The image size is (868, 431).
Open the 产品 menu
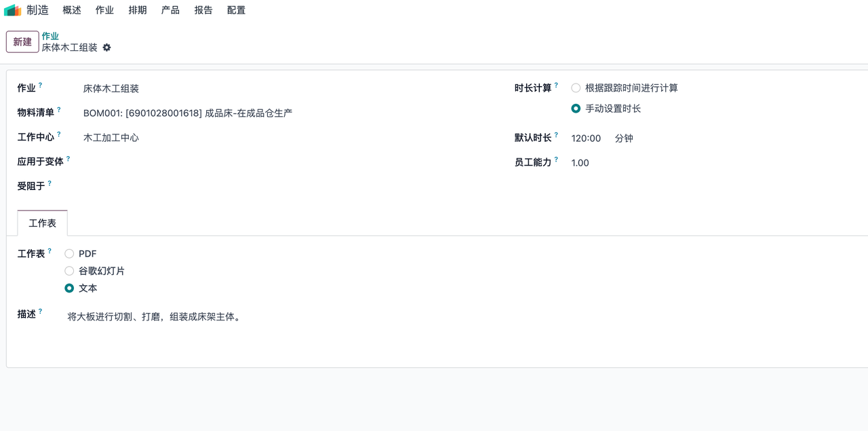tap(170, 10)
